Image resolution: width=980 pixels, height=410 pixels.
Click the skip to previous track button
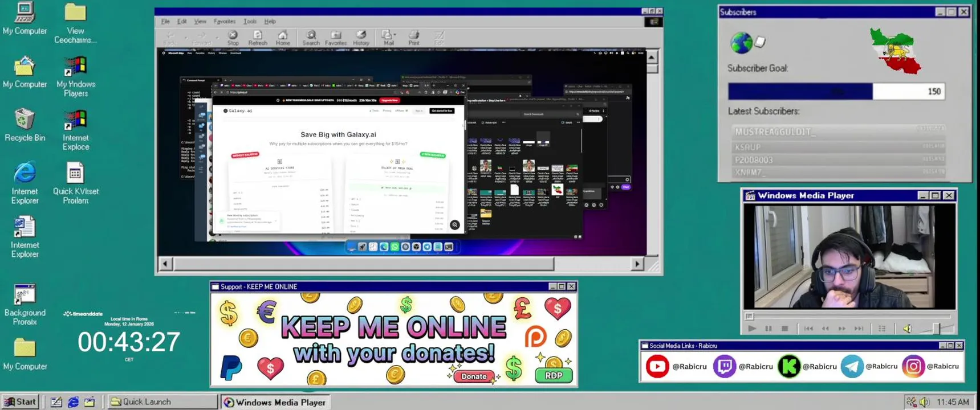[x=808, y=329]
